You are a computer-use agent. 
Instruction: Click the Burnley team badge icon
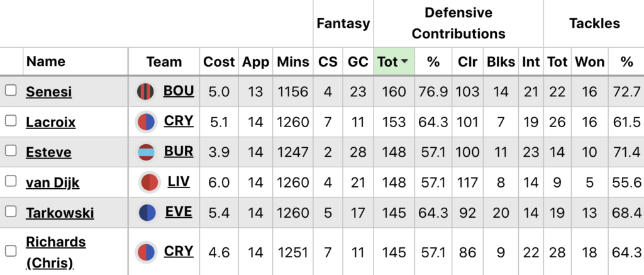pos(147,152)
